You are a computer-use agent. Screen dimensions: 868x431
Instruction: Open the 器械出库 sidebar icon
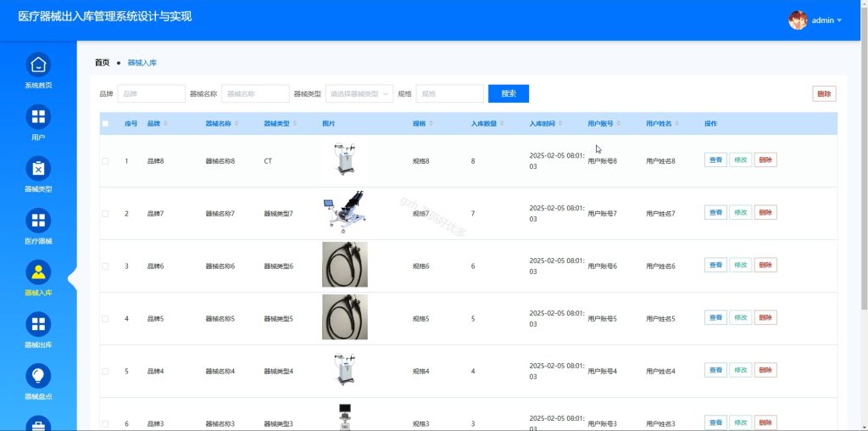pyautogui.click(x=38, y=324)
